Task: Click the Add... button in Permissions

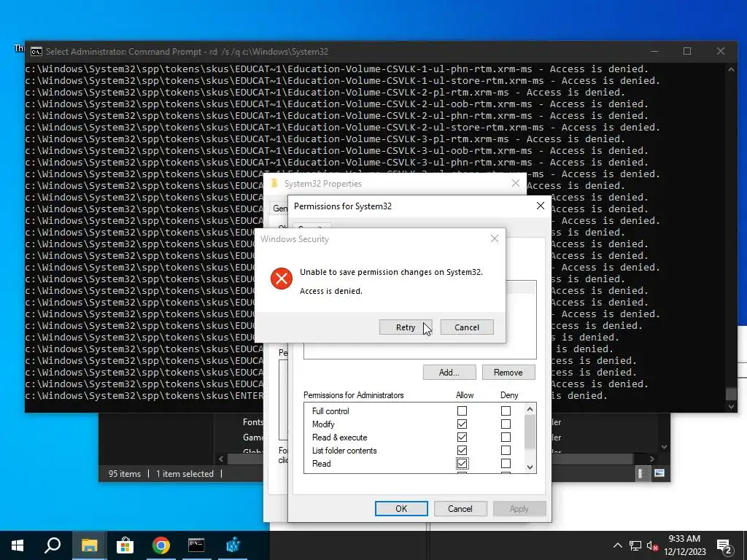Action: tap(449, 373)
